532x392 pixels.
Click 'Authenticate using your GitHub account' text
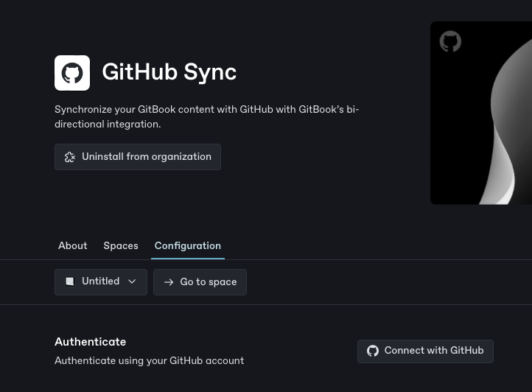[150, 360]
